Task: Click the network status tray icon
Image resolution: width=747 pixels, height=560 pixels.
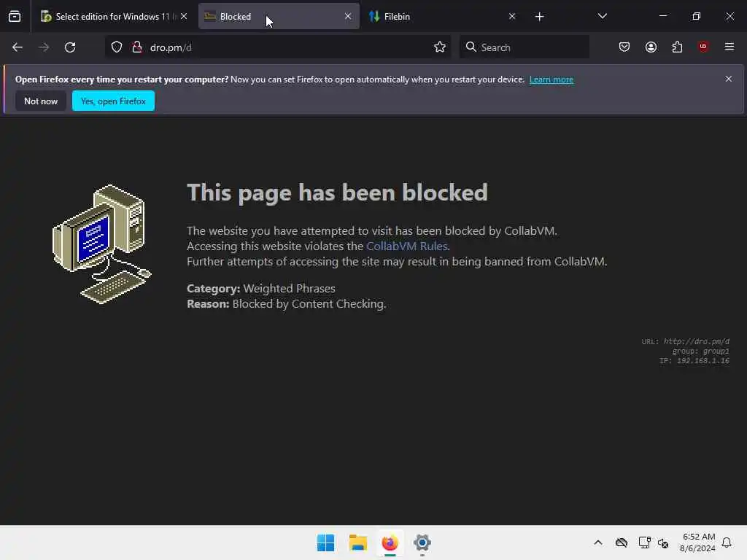Action: click(x=644, y=542)
